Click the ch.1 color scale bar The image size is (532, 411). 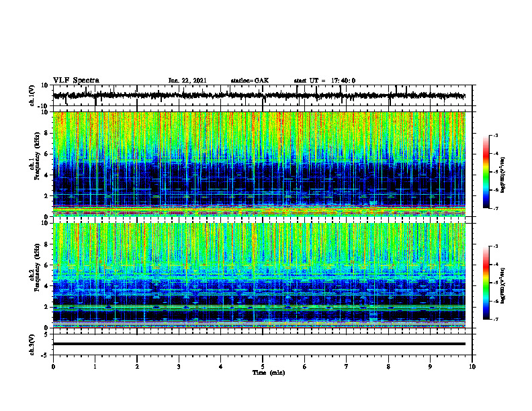pos(486,172)
